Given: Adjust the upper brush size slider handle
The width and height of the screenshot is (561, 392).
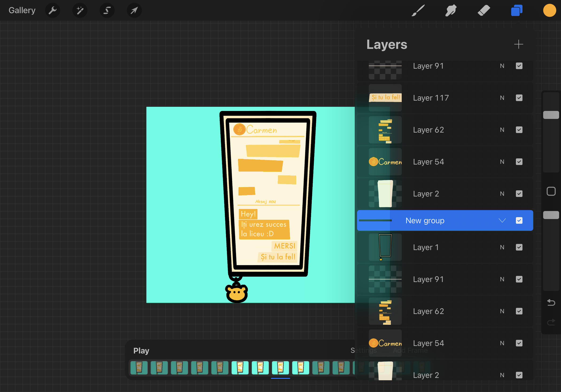Looking at the screenshot, I should click(x=551, y=115).
